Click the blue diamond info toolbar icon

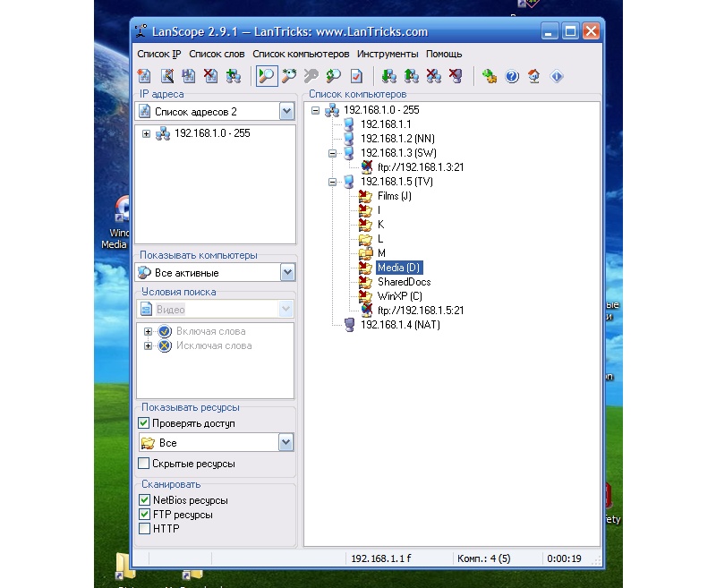pos(557,77)
